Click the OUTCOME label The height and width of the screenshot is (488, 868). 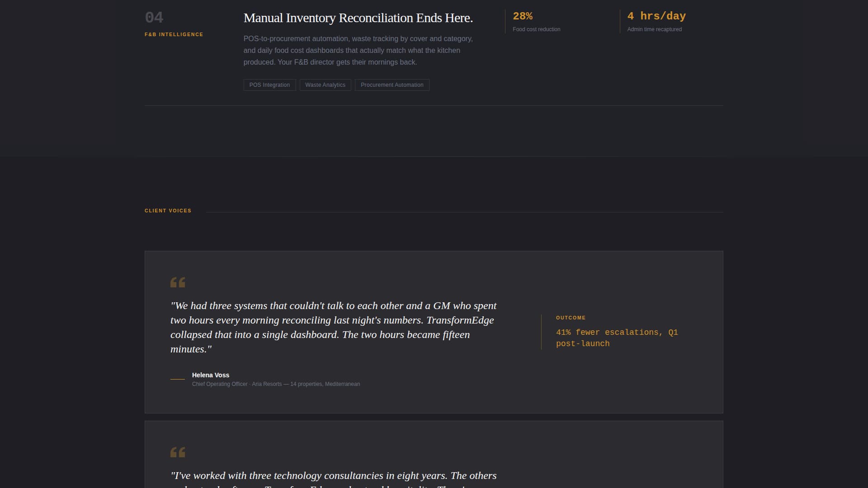[x=571, y=318]
